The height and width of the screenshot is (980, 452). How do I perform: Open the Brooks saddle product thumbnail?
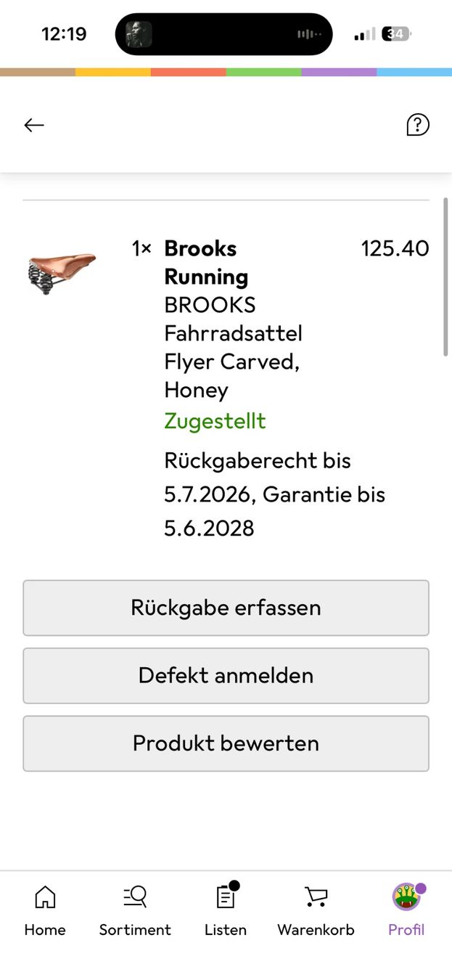point(62,272)
